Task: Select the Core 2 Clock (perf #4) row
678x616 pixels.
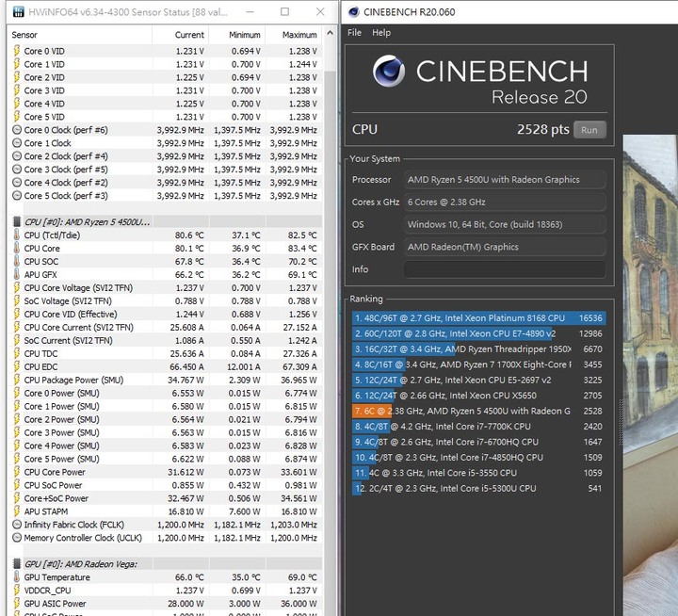Action: coord(166,156)
